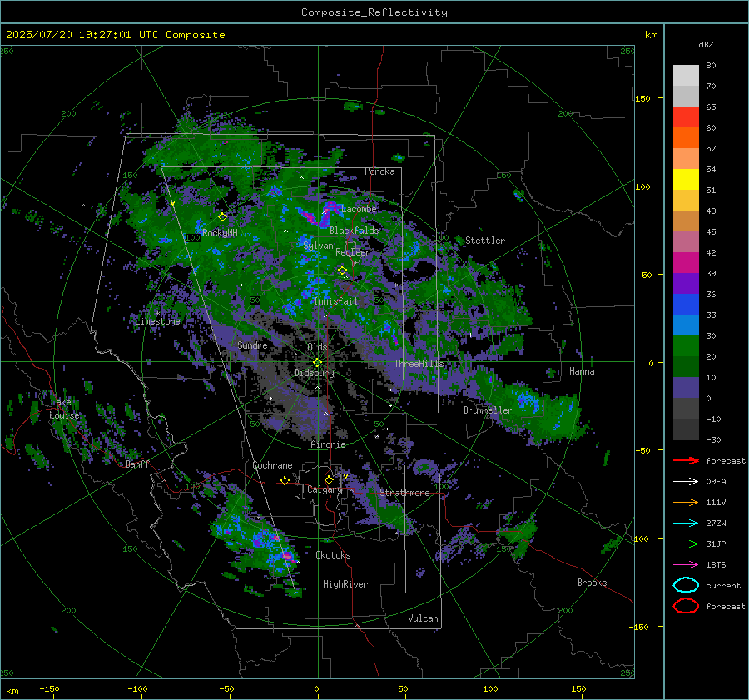Click the Banff city label
Viewport: 749px width, 700px height.
click(137, 464)
